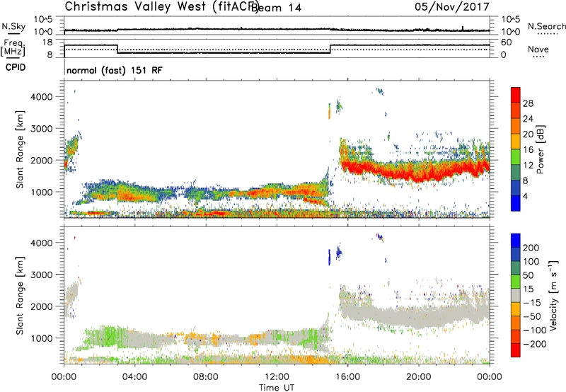
Task: Click the date '05/Nov/2017'
Action: tap(452, 6)
